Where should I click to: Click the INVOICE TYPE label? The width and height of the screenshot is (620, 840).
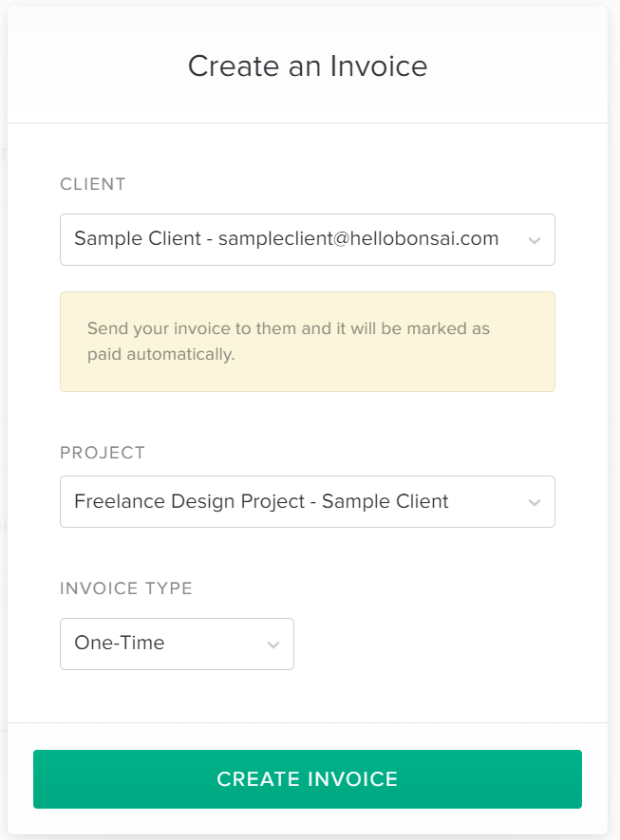click(x=125, y=588)
